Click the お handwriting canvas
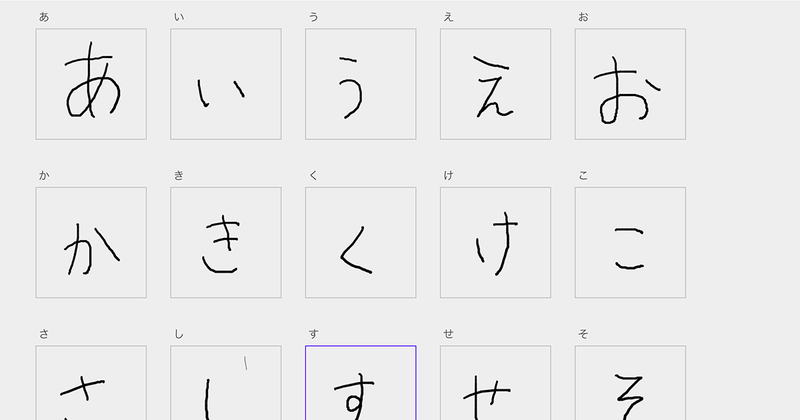Screen dimensions: 800x420 [x=630, y=84]
